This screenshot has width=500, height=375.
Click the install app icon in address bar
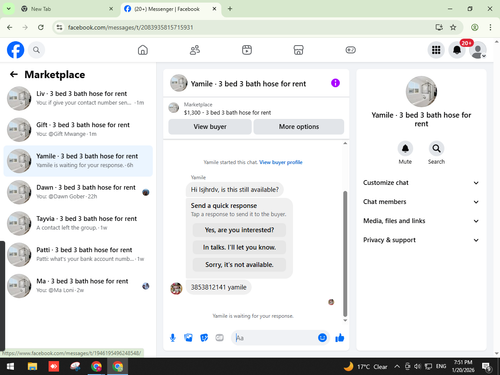(x=439, y=27)
